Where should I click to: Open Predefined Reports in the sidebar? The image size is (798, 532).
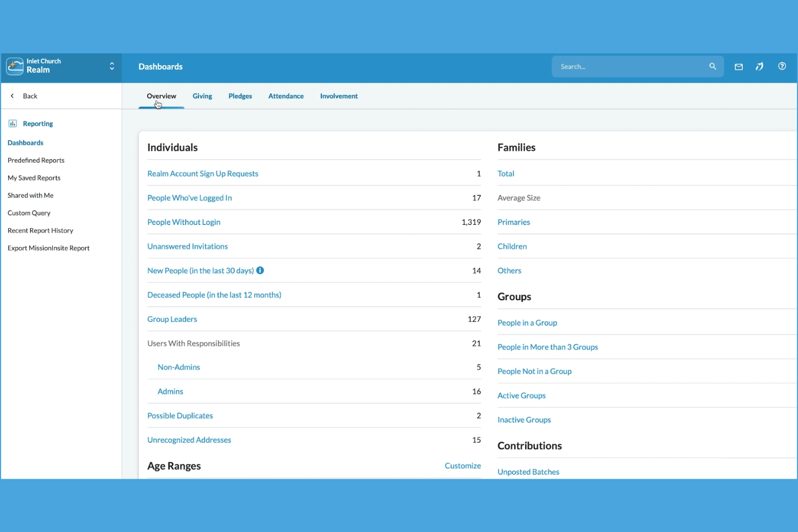pos(36,160)
